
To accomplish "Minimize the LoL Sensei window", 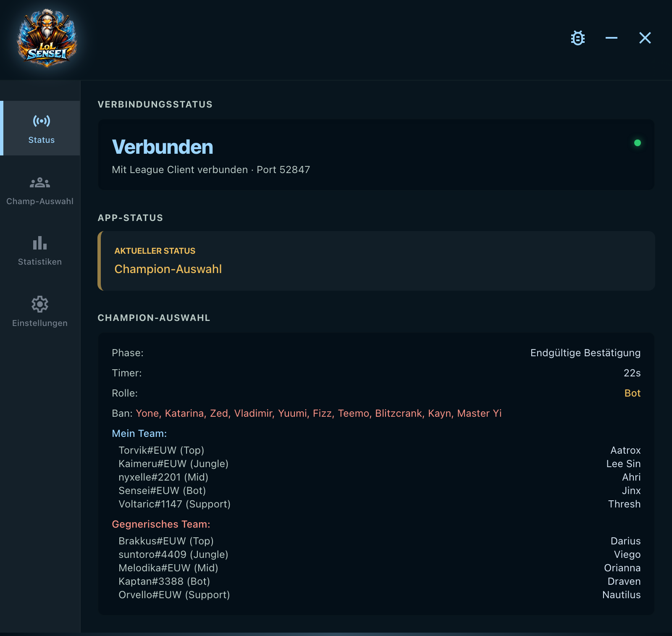I will pyautogui.click(x=612, y=38).
